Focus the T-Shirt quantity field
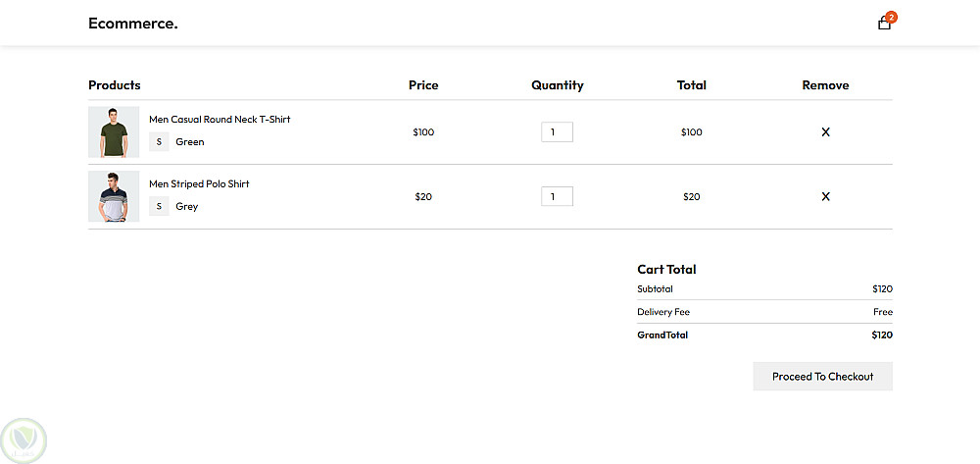Image resolution: width=980 pixels, height=464 pixels. (557, 132)
